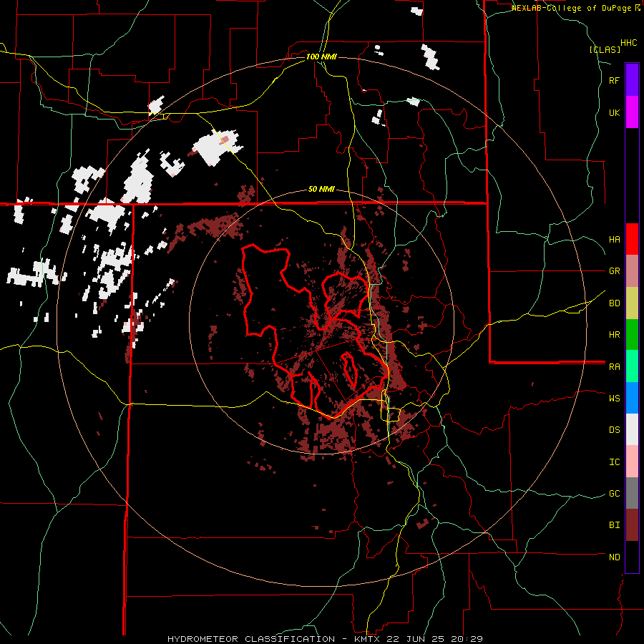
Task: Click the DS legend label
Action: pyautogui.click(x=614, y=430)
